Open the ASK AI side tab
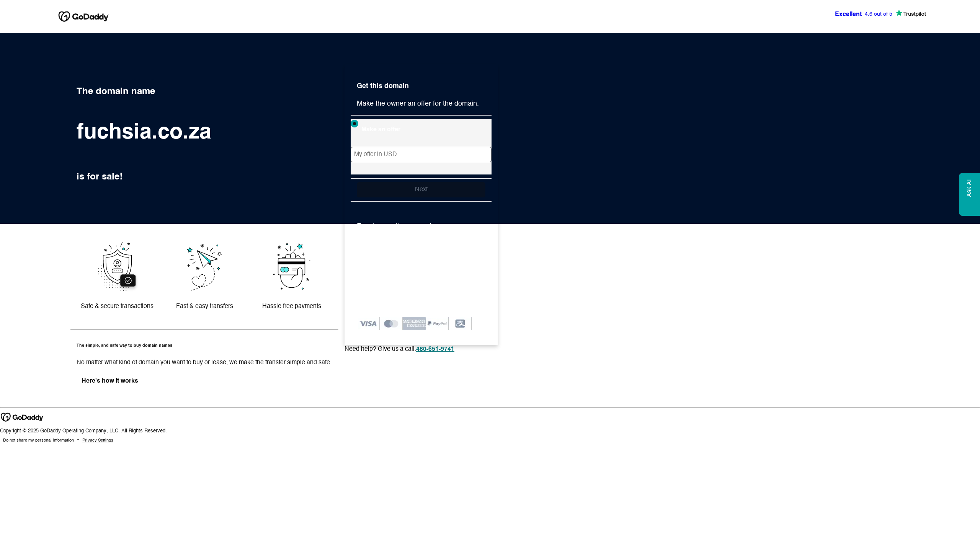The width and height of the screenshot is (980, 551). pyautogui.click(x=969, y=194)
